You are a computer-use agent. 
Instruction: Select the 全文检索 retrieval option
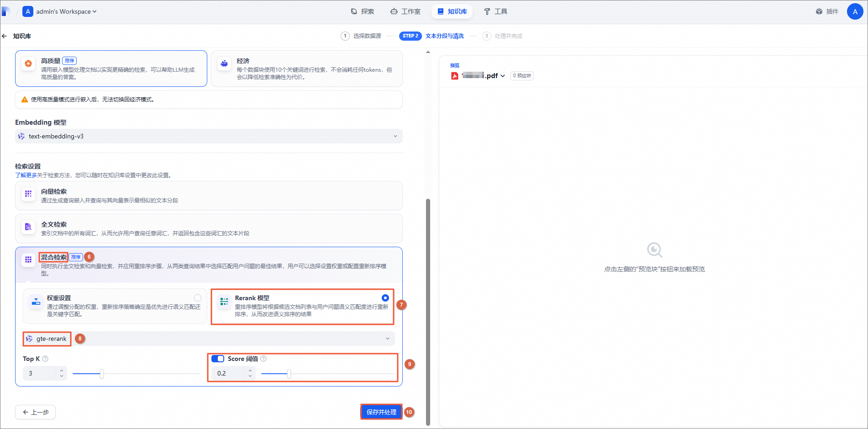pos(209,228)
